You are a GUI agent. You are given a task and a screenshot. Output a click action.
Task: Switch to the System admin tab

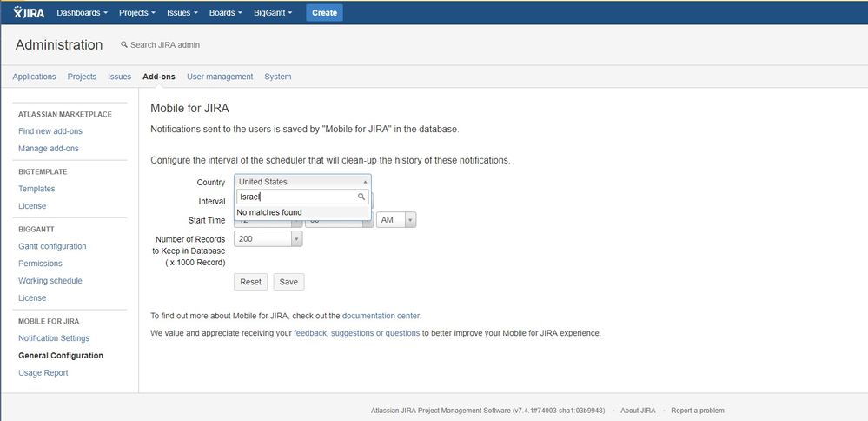click(x=278, y=77)
